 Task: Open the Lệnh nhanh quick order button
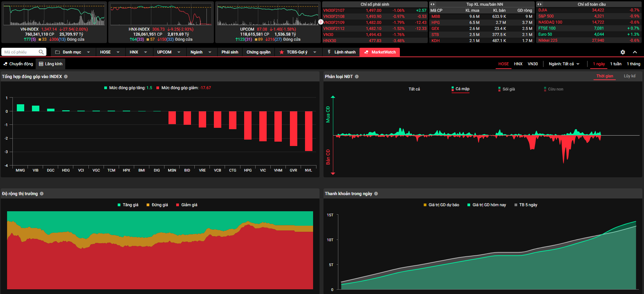coord(341,52)
